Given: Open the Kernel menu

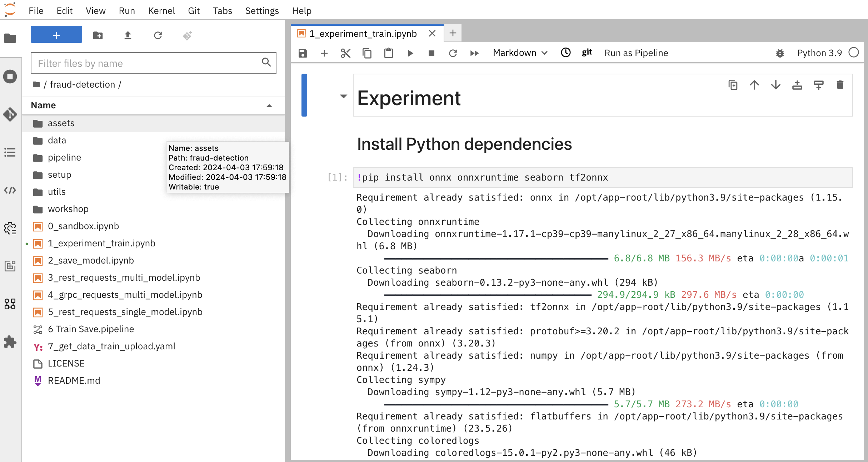Looking at the screenshot, I should click(161, 10).
